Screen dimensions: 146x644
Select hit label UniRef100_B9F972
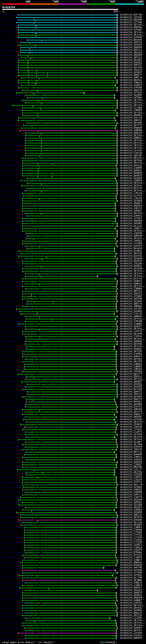click(x=131, y=65)
